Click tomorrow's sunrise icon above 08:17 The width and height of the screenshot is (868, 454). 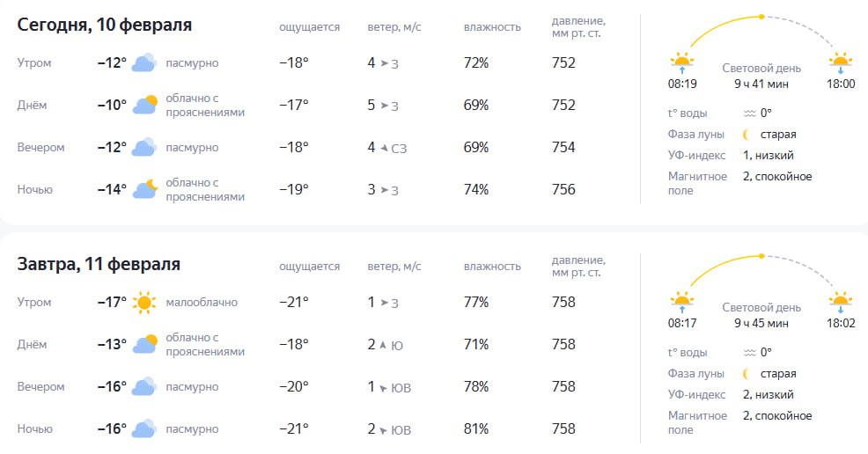[682, 303]
